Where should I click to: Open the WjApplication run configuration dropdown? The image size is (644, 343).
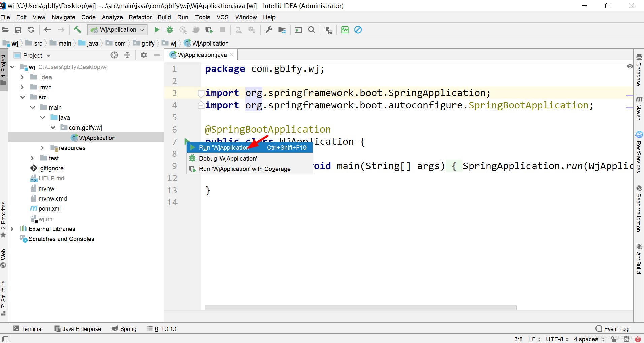pos(117,30)
